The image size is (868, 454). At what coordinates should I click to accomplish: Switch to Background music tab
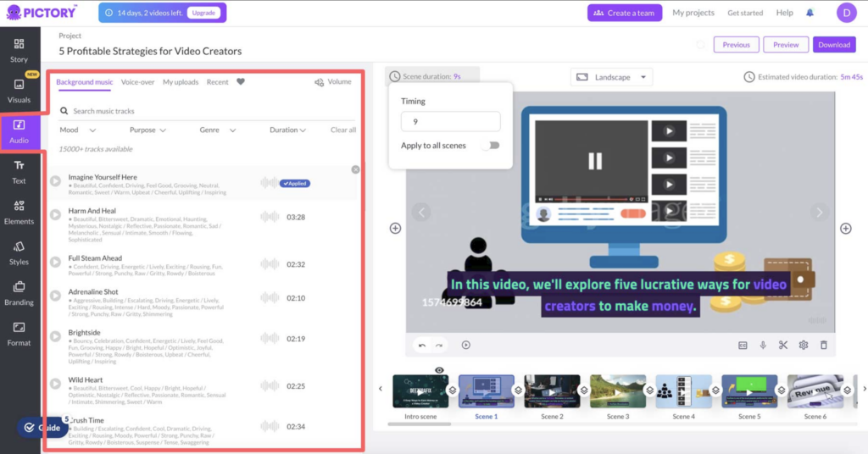tap(84, 82)
